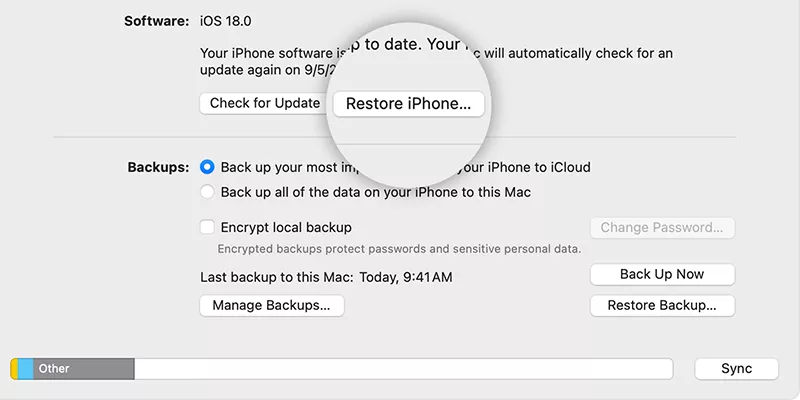Image resolution: width=800 pixels, height=400 pixels.
Task: Click the Restore Backup... button
Action: click(662, 305)
